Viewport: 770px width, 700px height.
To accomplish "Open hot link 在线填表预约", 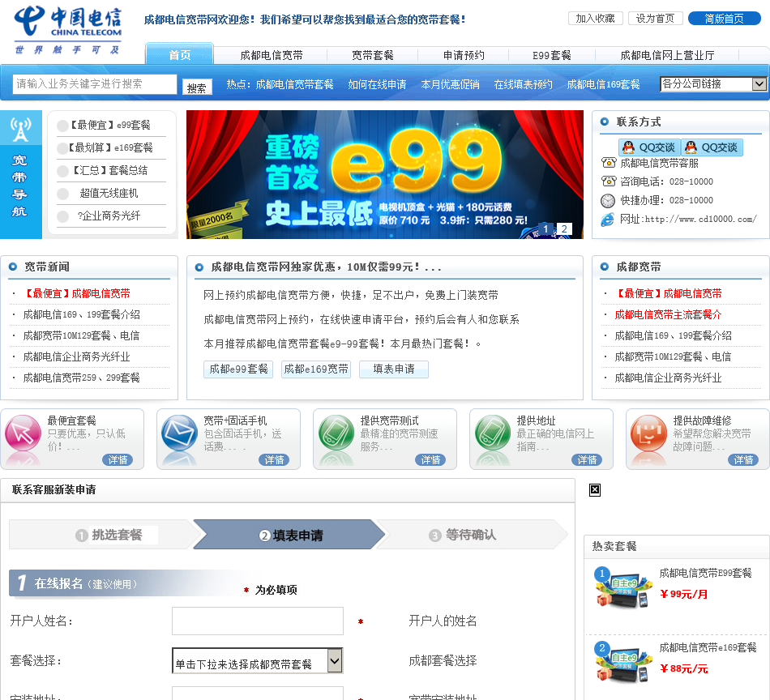I will (523, 84).
